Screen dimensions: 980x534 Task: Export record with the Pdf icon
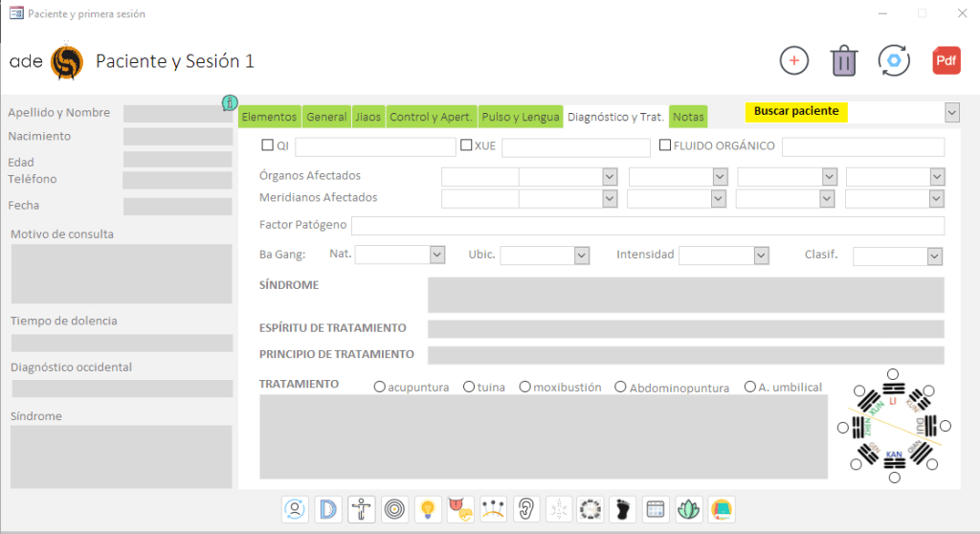coord(947,60)
